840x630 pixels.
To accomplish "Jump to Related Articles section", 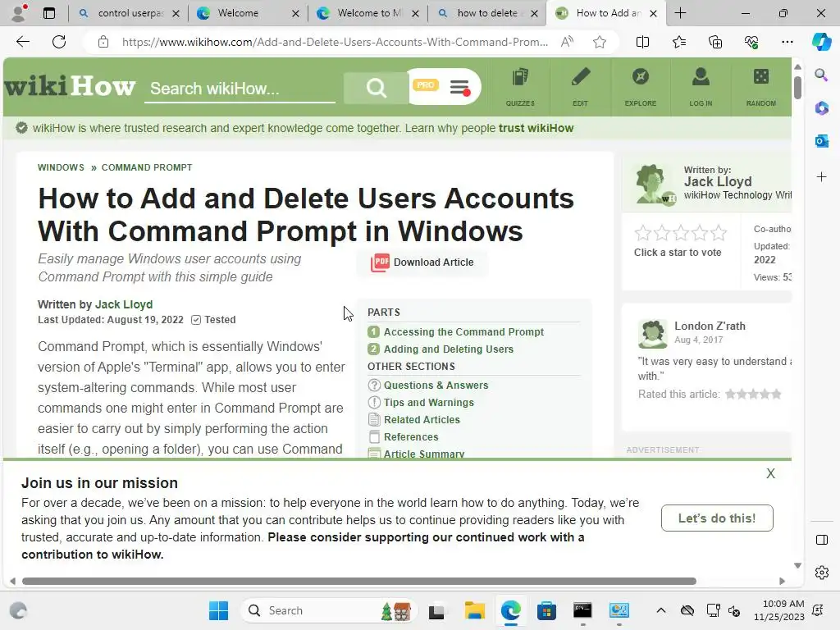I will click(422, 419).
